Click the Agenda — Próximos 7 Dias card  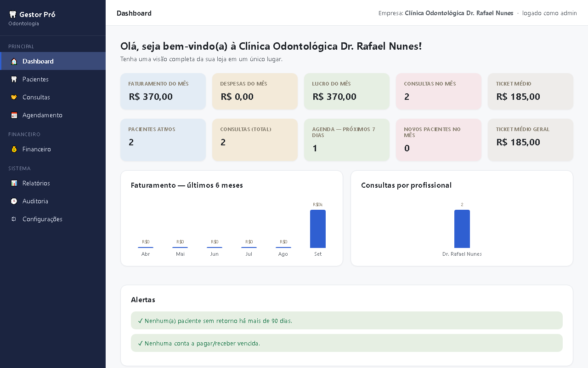point(347,140)
